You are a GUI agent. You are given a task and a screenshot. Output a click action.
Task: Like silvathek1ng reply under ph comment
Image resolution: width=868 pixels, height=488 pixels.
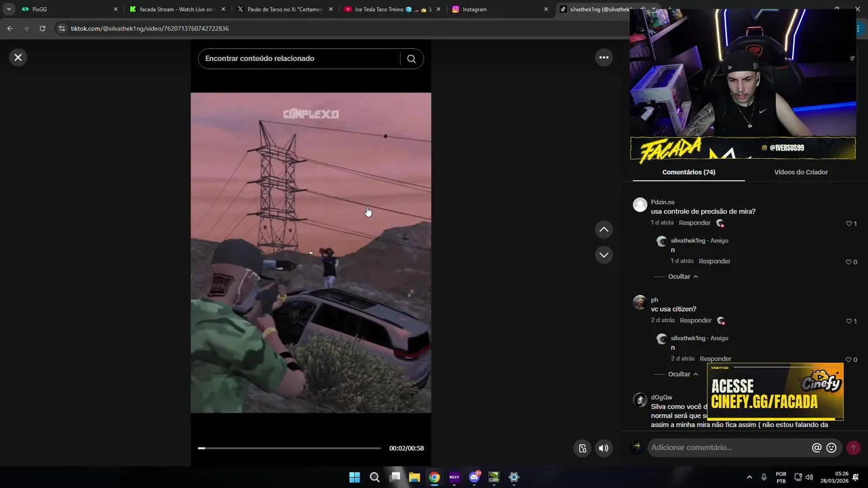tap(848, 360)
